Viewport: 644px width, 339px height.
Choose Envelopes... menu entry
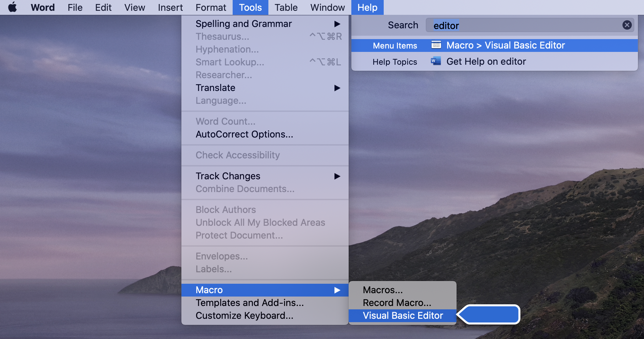[265, 256]
